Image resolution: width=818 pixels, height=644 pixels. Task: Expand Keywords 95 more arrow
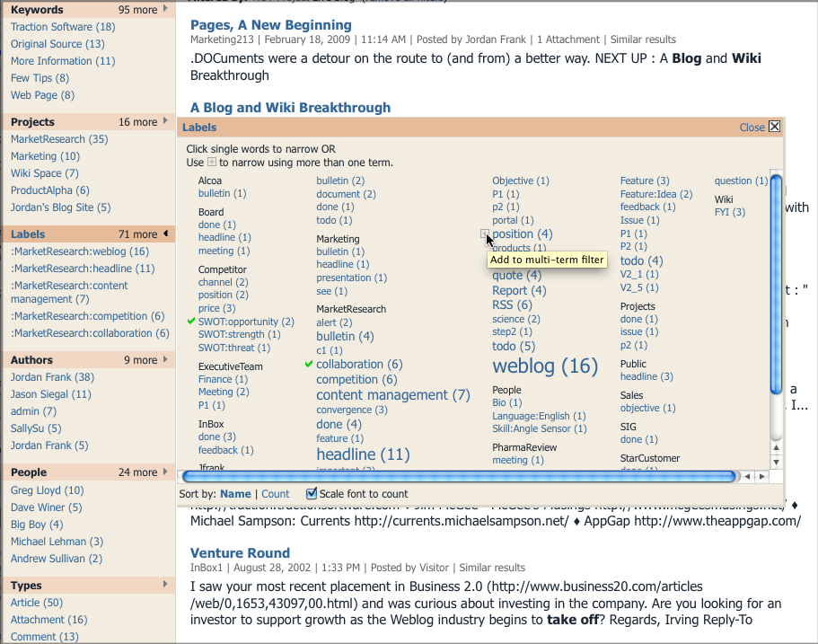point(165,8)
